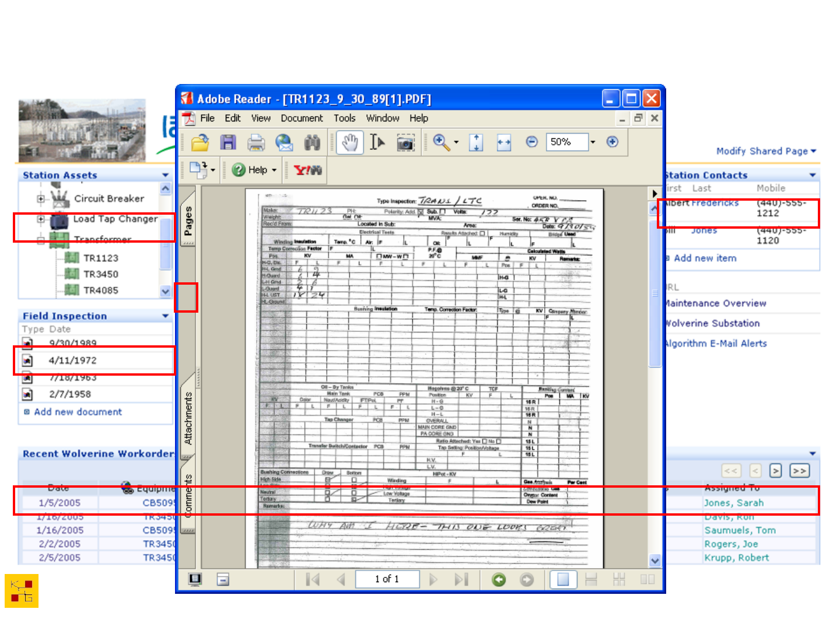Viewport: 840px width, 630px height.
Task: Click the Open file folder icon
Action: click(199, 142)
